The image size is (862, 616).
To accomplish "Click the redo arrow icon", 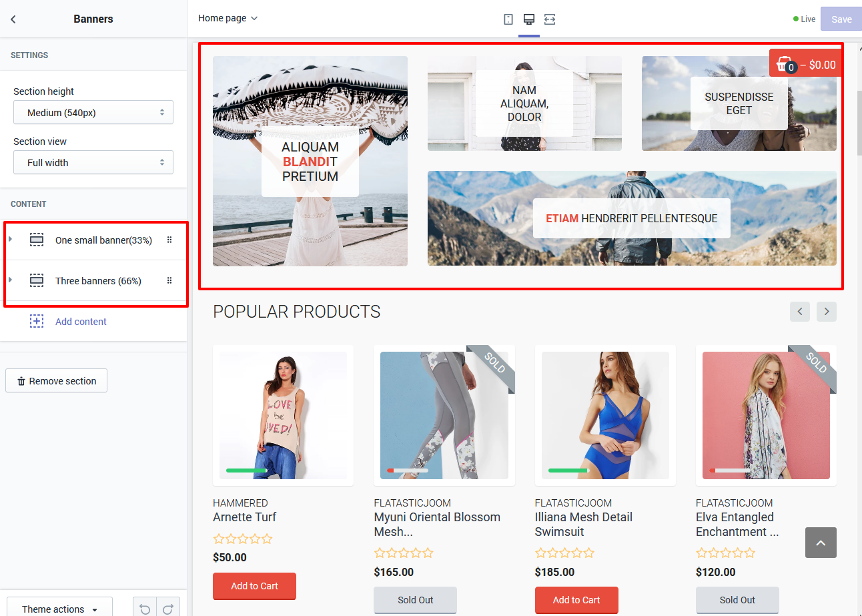I will pos(168,609).
